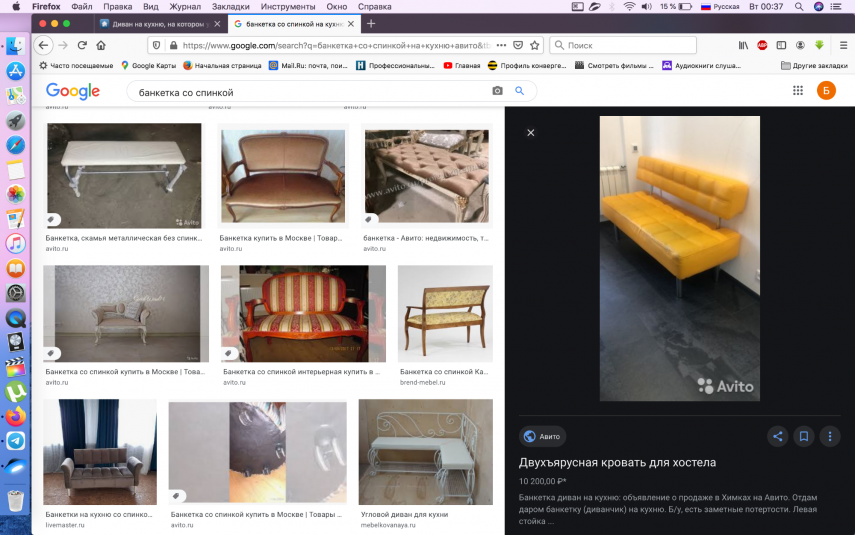Toggle the sidebar view icon in toolbar

(x=781, y=45)
